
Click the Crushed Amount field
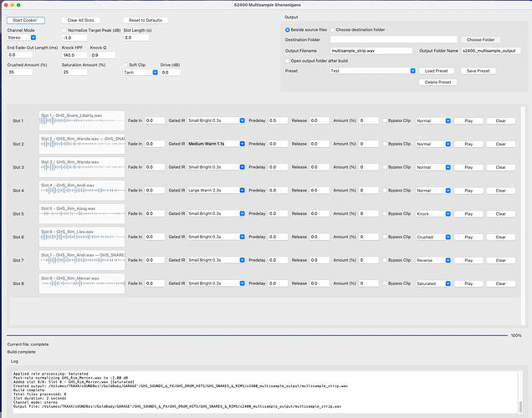tap(20, 72)
